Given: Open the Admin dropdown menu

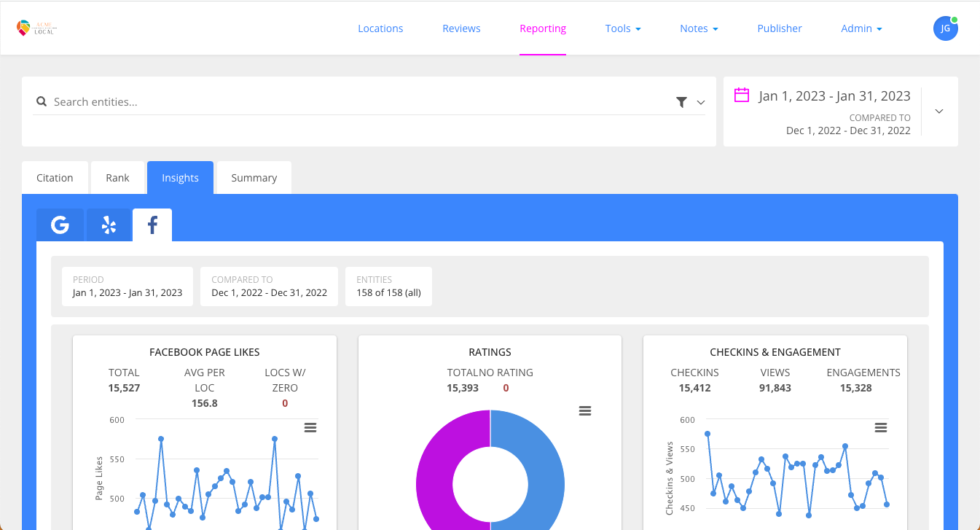Looking at the screenshot, I should (861, 28).
